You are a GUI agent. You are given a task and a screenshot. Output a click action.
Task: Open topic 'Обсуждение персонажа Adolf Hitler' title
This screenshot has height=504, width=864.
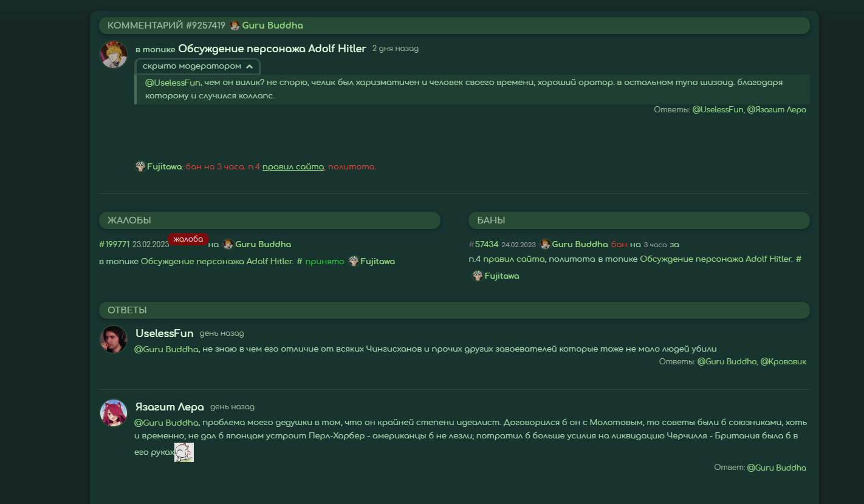coord(272,49)
